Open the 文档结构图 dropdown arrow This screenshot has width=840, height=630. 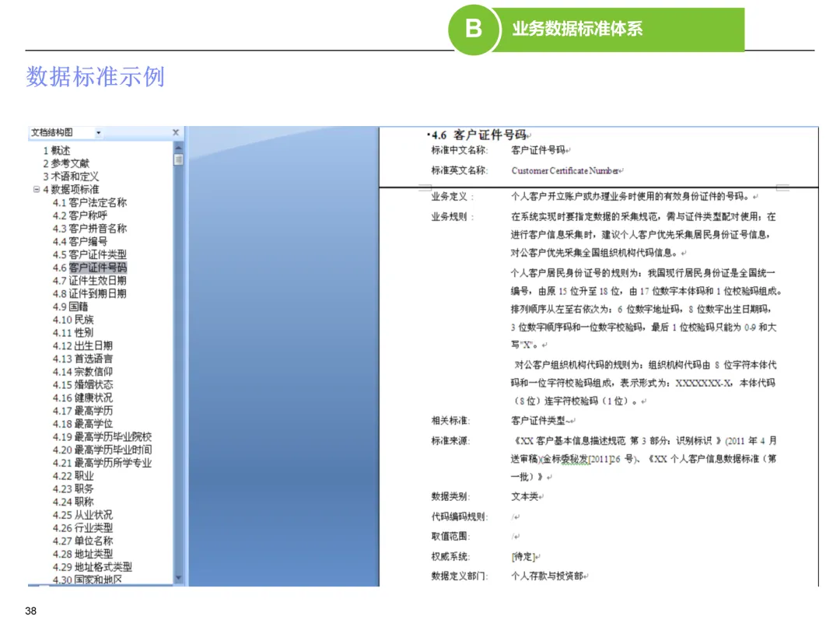[x=99, y=133]
